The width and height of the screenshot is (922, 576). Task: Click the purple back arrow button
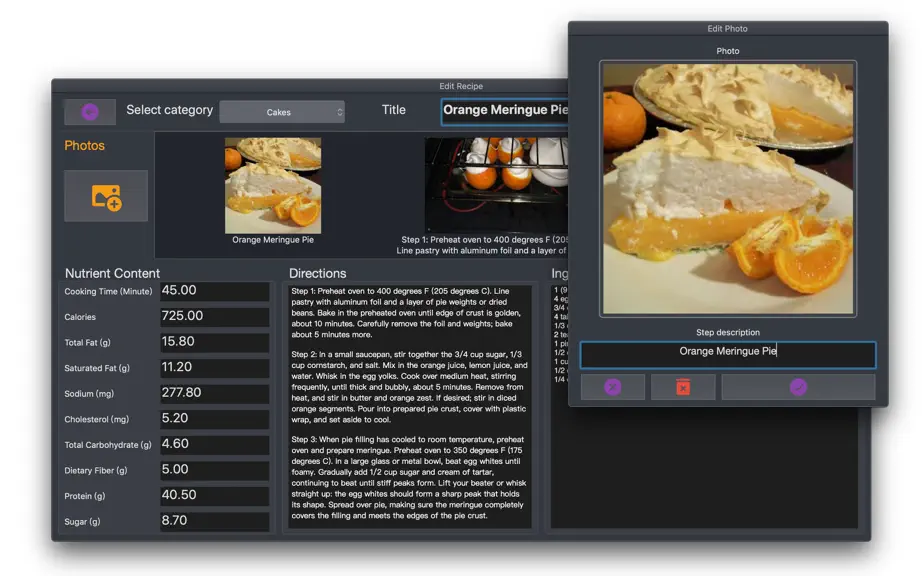90,112
